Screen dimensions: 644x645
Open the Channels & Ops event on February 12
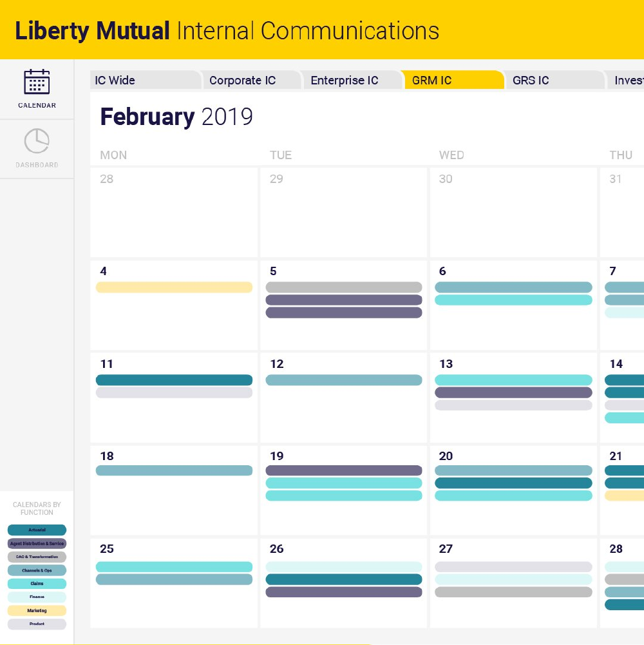click(x=344, y=380)
